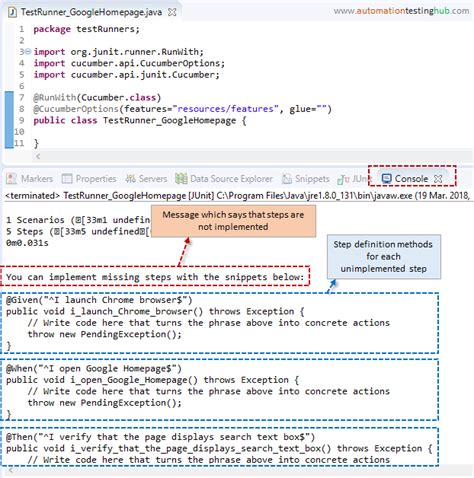The width and height of the screenshot is (474, 478).
Task: Select the Console tab
Action: (412, 179)
